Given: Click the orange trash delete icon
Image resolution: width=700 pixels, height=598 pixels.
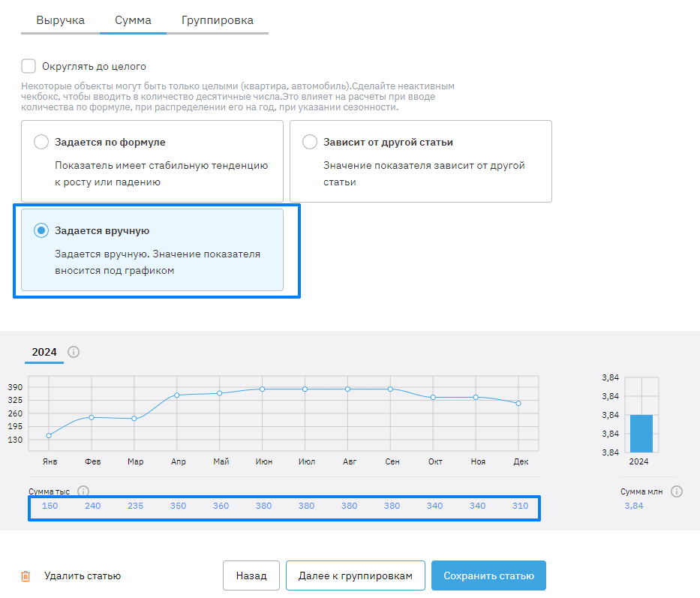Looking at the screenshot, I should tap(26, 576).
